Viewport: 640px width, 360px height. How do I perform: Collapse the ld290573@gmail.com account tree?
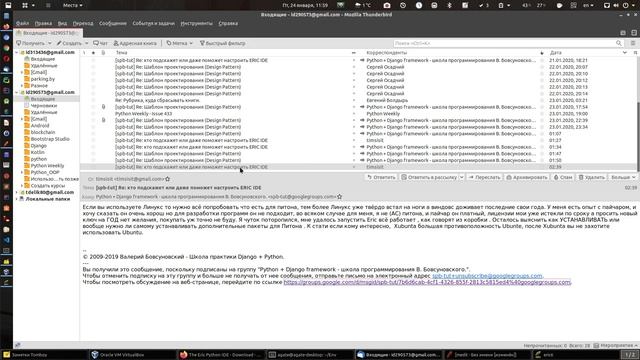click(x=17, y=92)
